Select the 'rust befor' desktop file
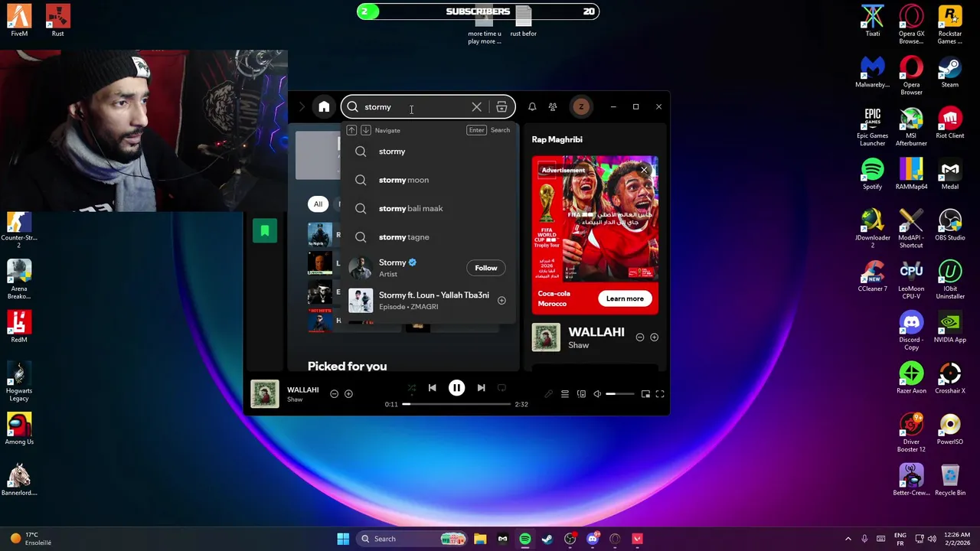Viewport: 980px width, 551px height. pos(524,21)
